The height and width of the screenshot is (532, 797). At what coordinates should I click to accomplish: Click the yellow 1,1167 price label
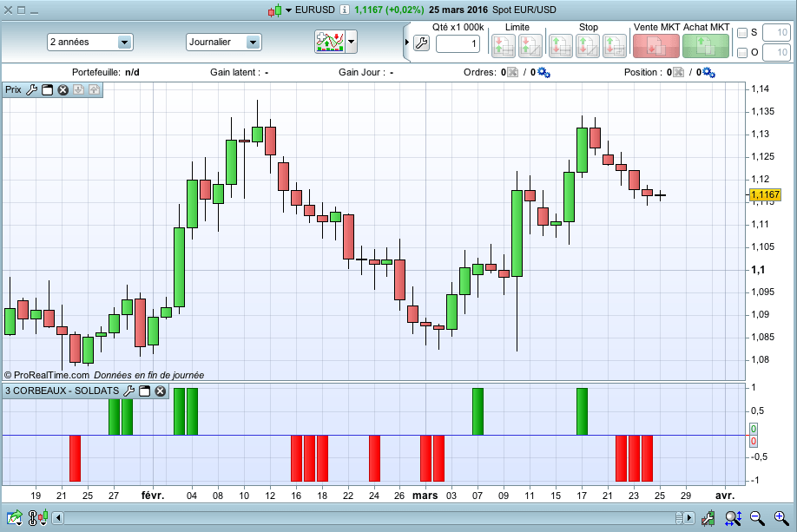coord(765,194)
